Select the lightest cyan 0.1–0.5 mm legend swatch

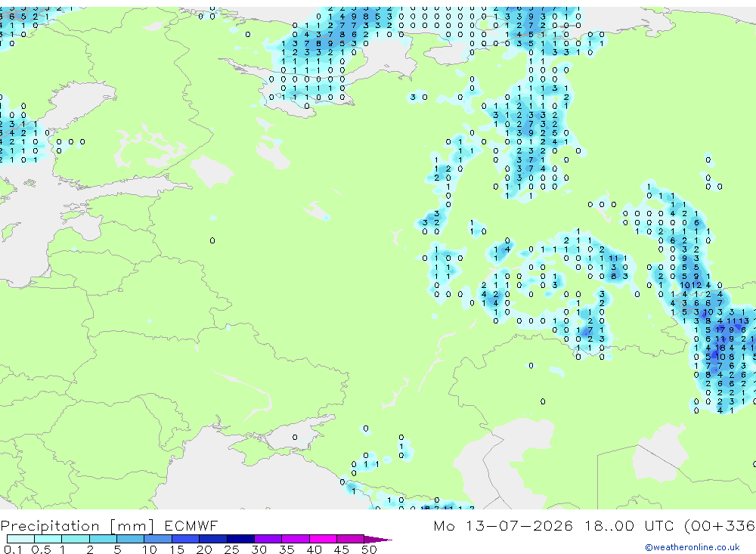[x=20, y=539]
